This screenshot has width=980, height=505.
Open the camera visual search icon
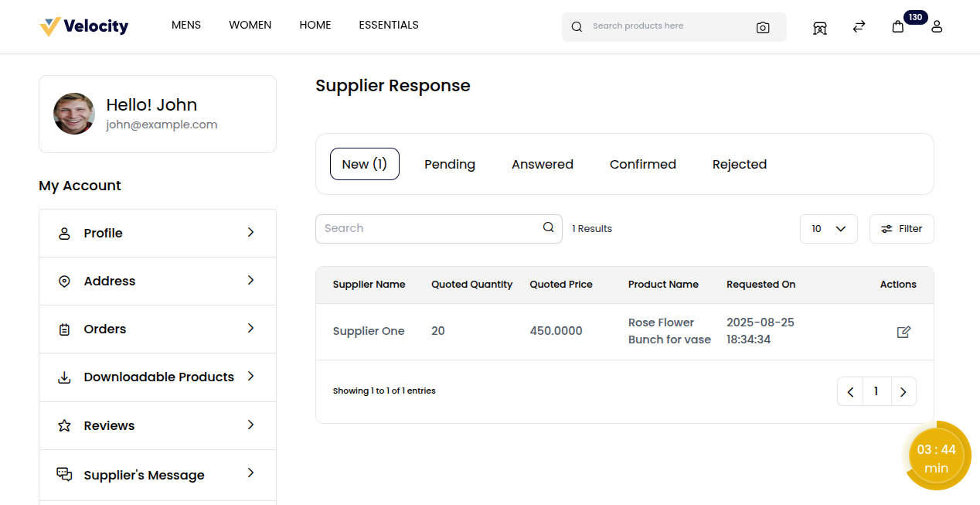click(763, 27)
